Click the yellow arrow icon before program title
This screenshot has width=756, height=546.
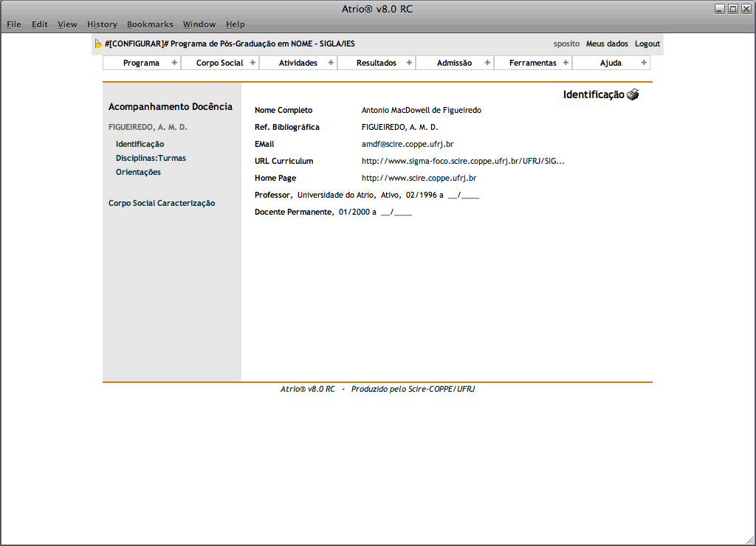click(98, 44)
